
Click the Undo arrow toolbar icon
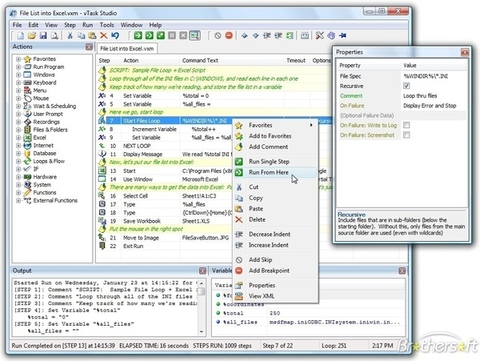pos(115,35)
